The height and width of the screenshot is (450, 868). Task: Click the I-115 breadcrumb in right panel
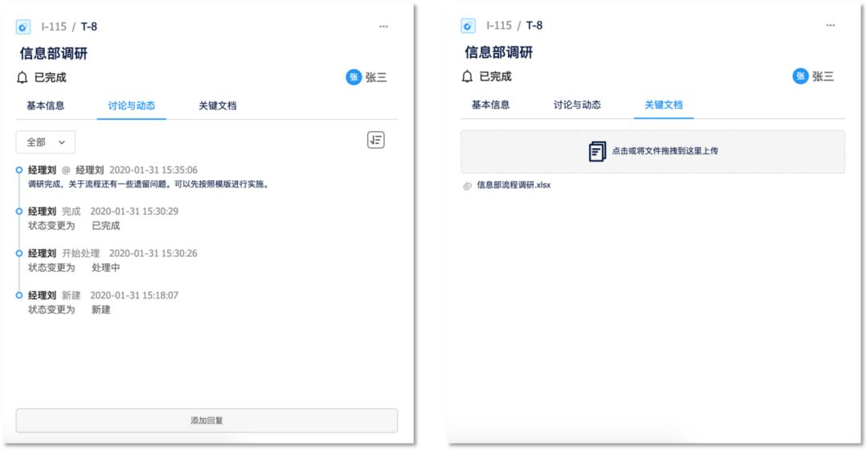(498, 26)
